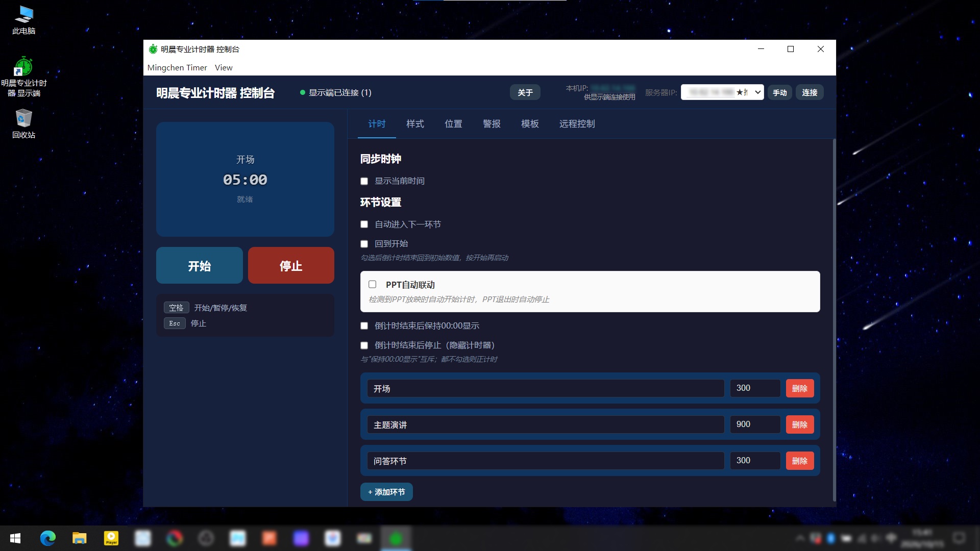Add a segment with 添加环节
The image size is (980, 551).
pyautogui.click(x=386, y=492)
